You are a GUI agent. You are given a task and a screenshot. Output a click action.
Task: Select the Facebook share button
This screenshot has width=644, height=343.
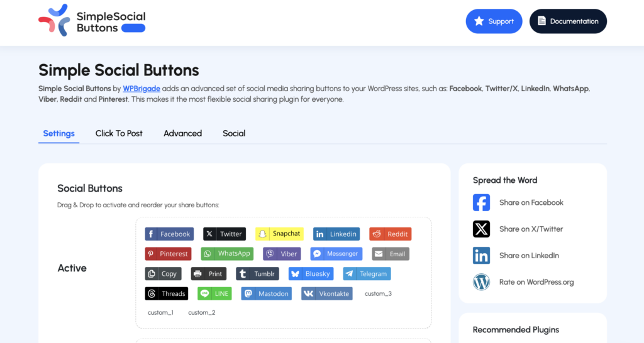(x=169, y=234)
